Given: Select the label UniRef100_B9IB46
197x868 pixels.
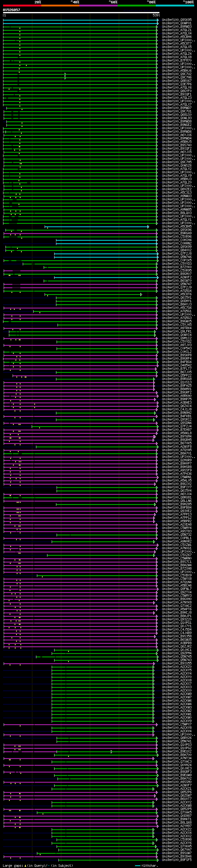Looking at the screenshot, I should [177, 857].
